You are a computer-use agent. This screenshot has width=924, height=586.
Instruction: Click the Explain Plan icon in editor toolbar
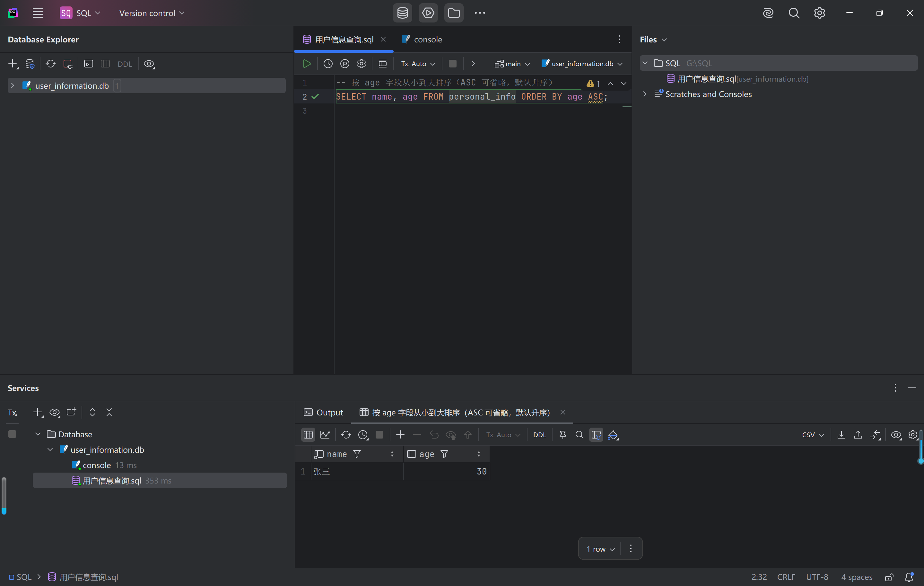click(344, 64)
